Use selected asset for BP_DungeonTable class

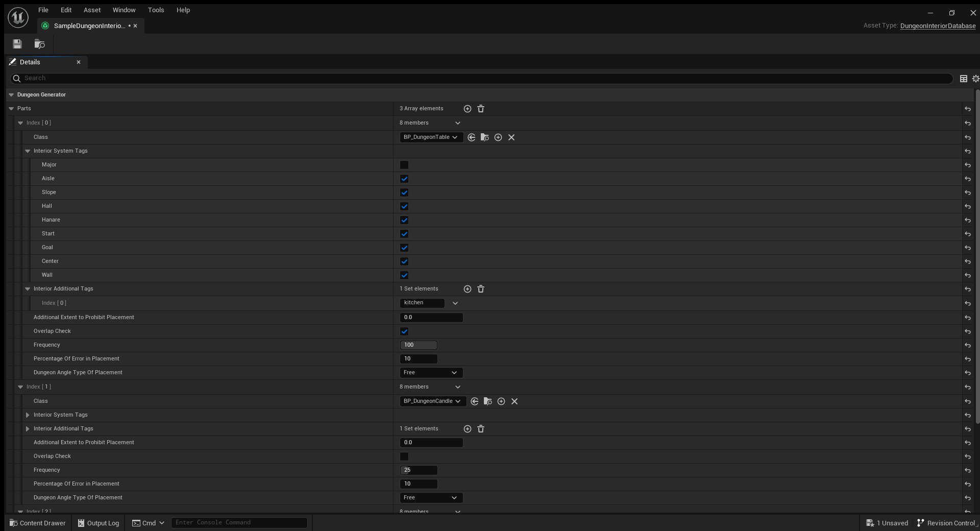pos(472,137)
